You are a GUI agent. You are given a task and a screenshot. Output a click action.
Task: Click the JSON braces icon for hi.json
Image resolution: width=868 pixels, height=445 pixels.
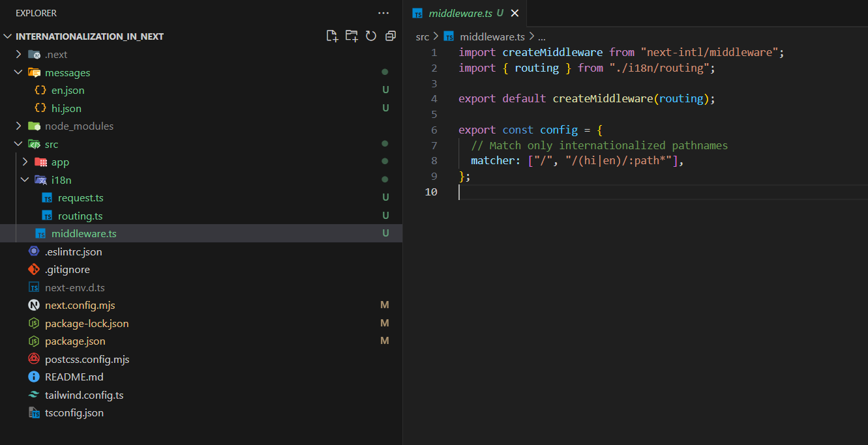(x=40, y=108)
